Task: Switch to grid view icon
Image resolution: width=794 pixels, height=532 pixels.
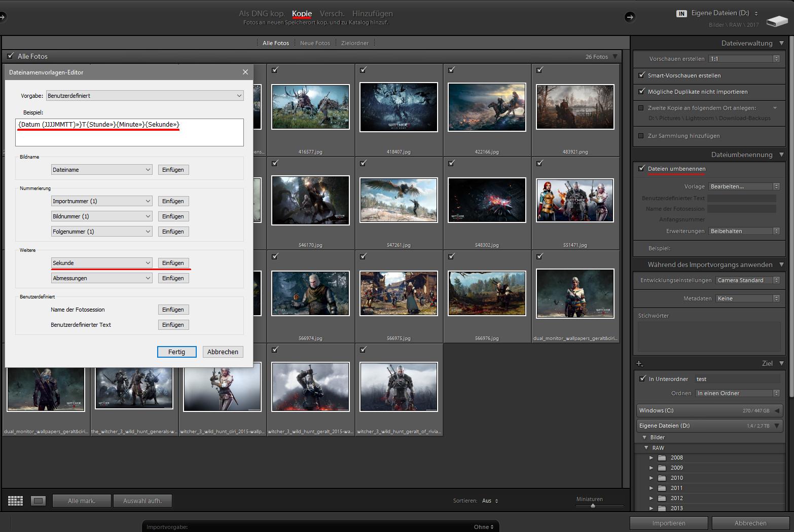Action: (16, 501)
